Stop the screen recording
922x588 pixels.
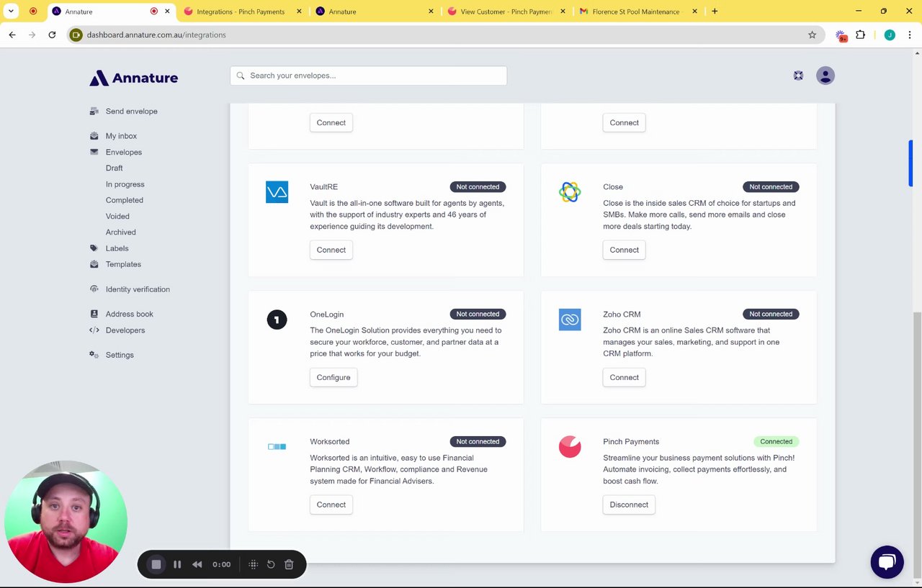pyautogui.click(x=156, y=565)
